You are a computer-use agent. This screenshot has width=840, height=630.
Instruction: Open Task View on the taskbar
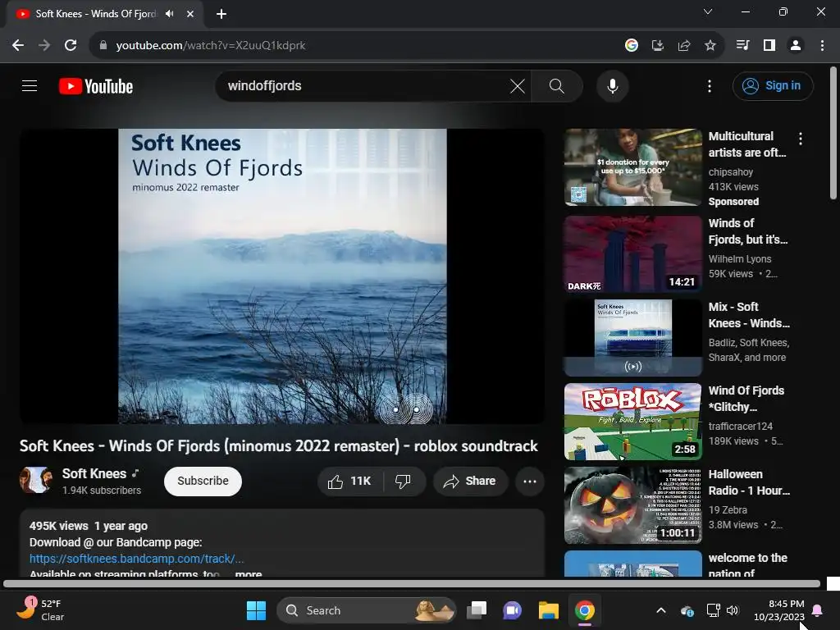click(477, 610)
